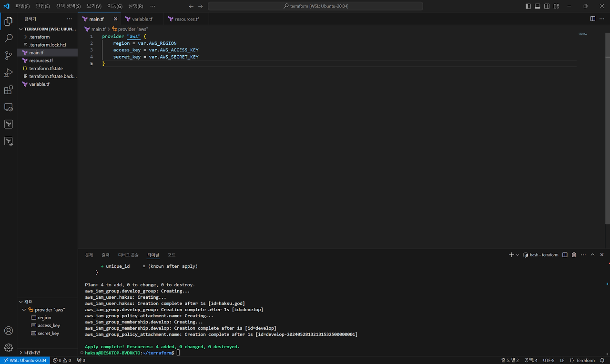Image resolution: width=610 pixels, height=364 pixels.
Task: Click the WSL: Ubuntu-20.04 remote indicator
Action: point(24,360)
